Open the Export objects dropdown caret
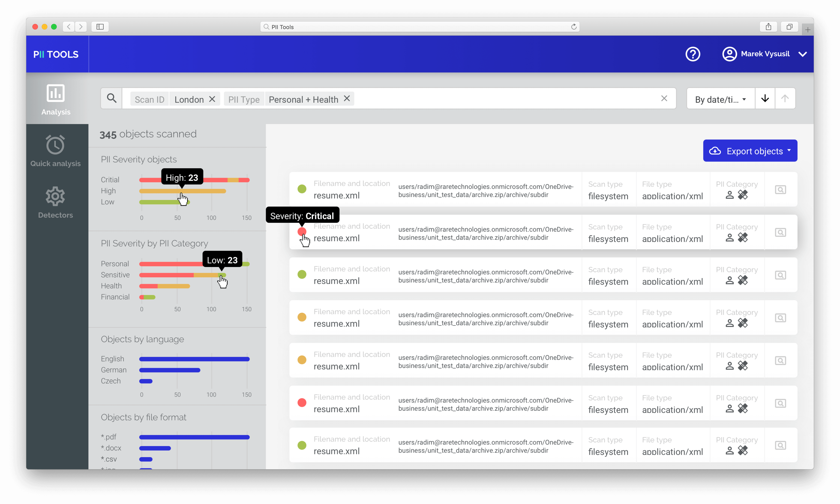Image resolution: width=840 pixels, height=504 pixels. coord(789,150)
